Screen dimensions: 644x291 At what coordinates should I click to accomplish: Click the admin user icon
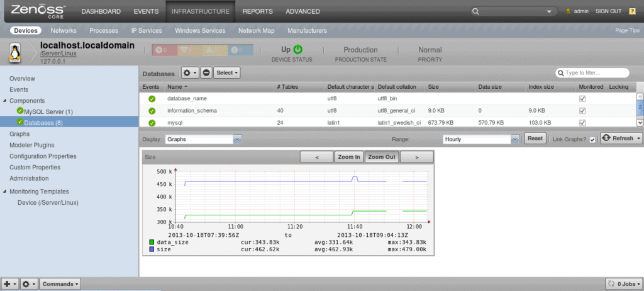coord(569,11)
